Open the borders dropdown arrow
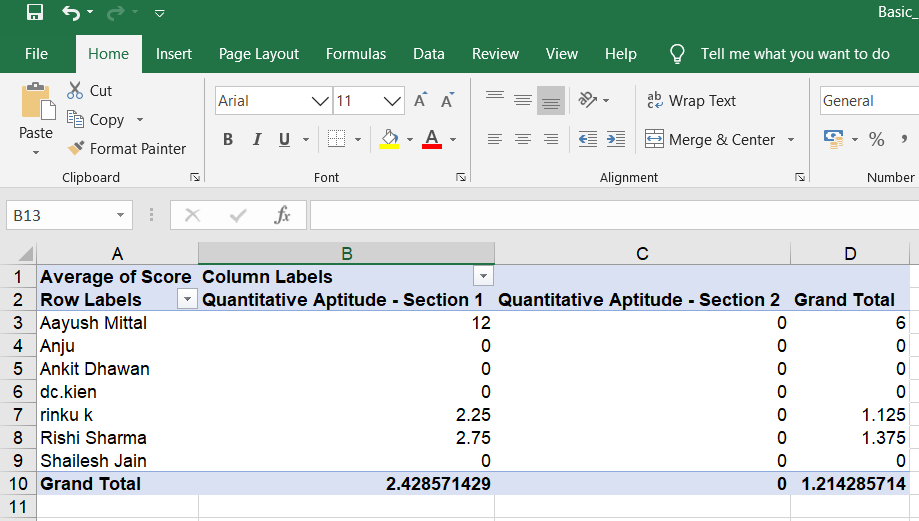Viewport: 919px width, 521px height. [x=358, y=139]
